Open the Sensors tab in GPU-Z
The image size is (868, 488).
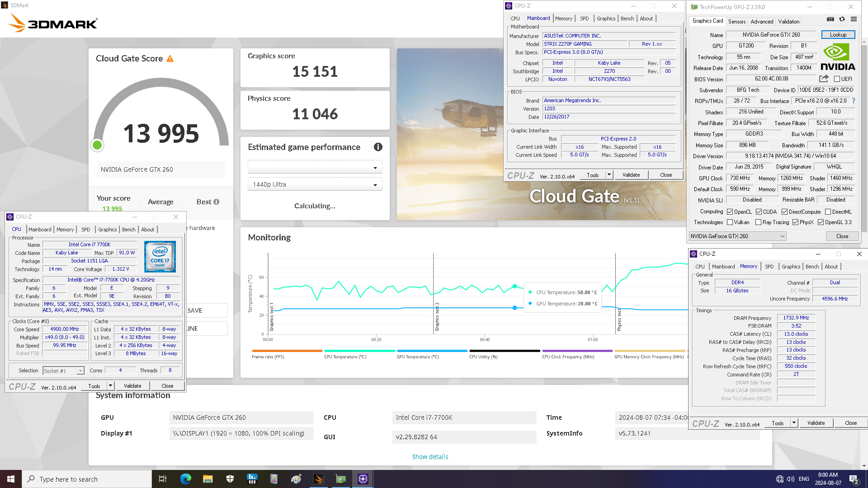tap(737, 21)
